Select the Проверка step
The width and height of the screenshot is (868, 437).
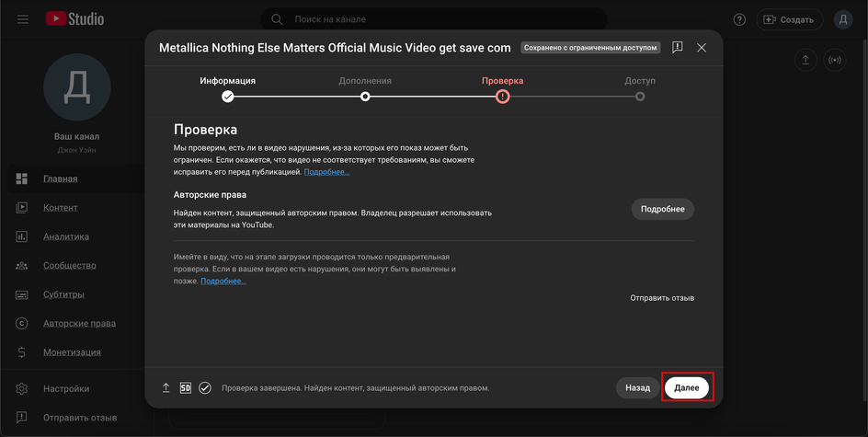tap(502, 81)
